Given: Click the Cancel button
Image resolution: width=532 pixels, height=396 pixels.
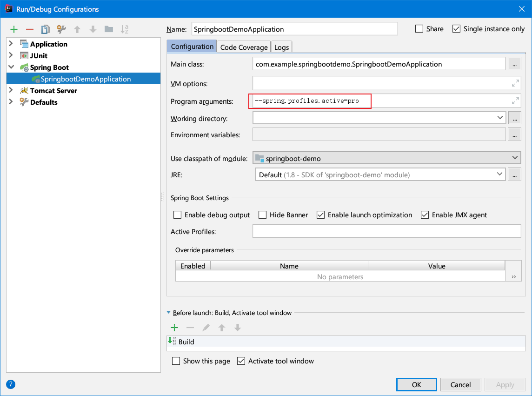Looking at the screenshot, I should [460, 384].
